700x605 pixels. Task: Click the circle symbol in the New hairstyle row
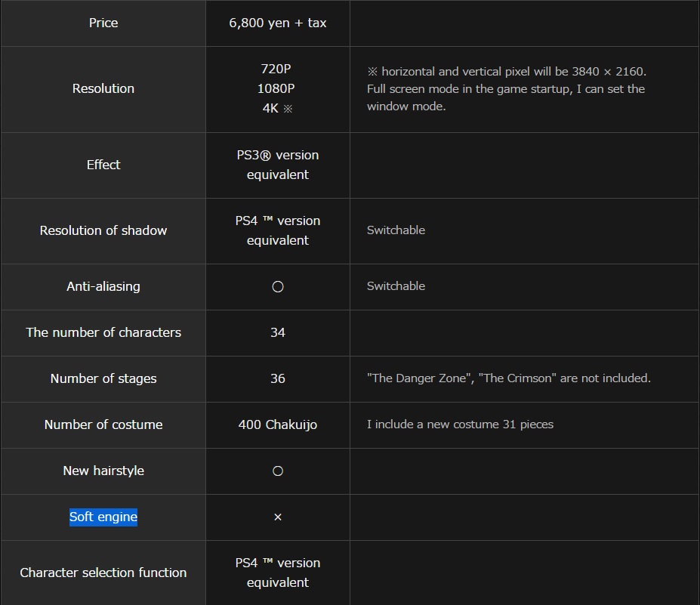click(x=278, y=471)
